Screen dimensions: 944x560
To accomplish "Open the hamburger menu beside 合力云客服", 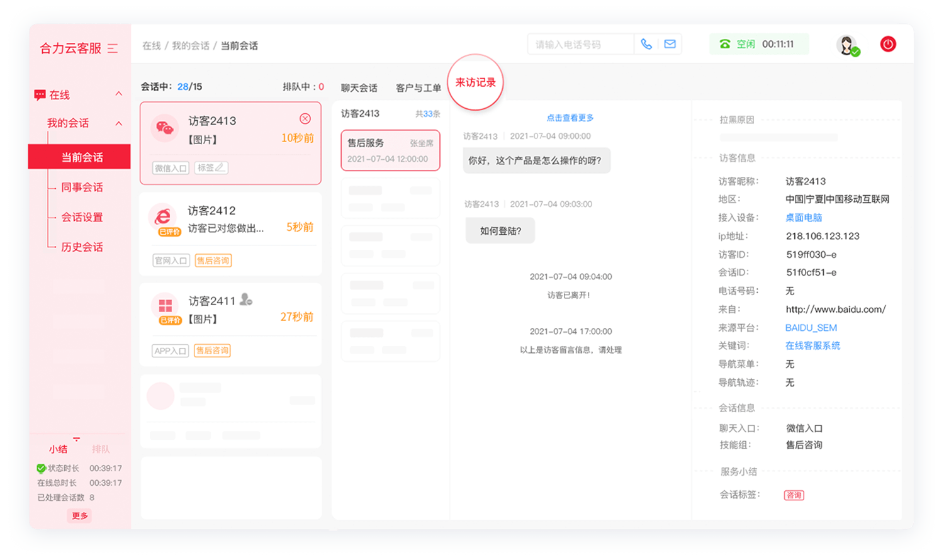I will [x=111, y=48].
